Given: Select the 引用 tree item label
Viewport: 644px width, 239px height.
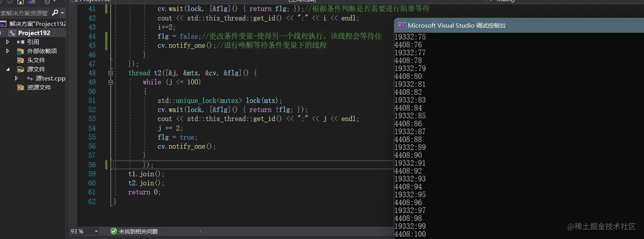Looking at the screenshot, I should pyautogui.click(x=33, y=42).
